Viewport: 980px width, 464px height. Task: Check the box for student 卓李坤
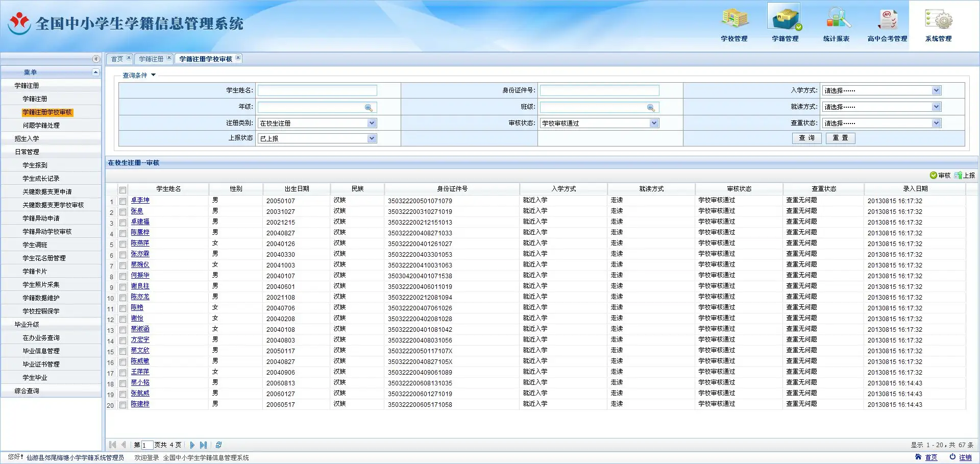(x=122, y=201)
